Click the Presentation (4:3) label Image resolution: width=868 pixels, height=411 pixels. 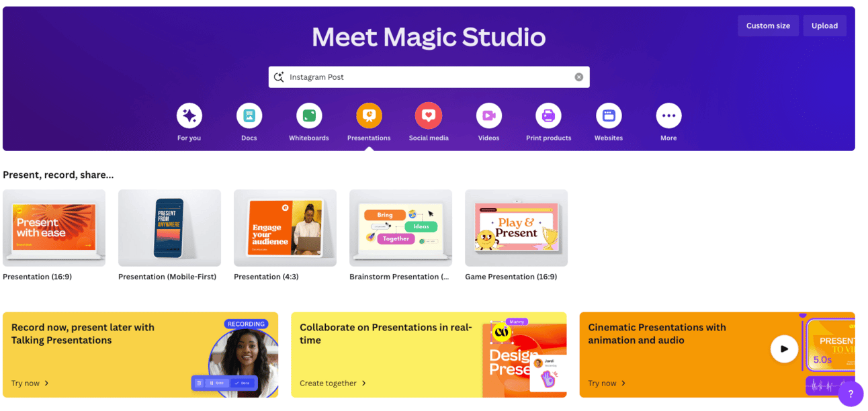[266, 277]
